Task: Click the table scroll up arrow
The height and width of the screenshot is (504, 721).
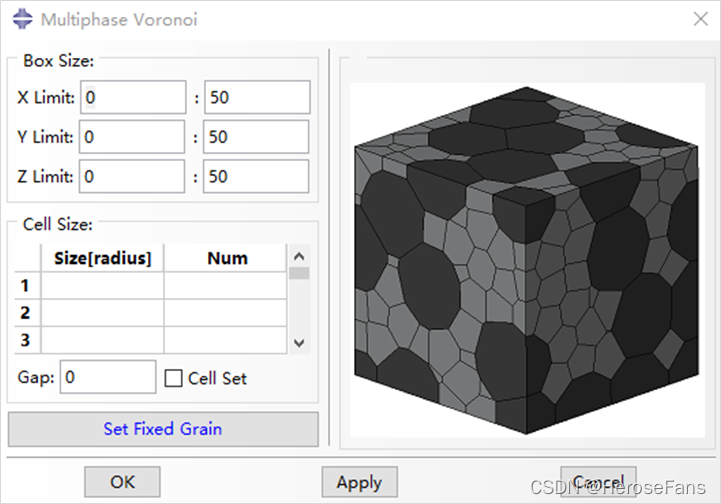Action: (299, 256)
